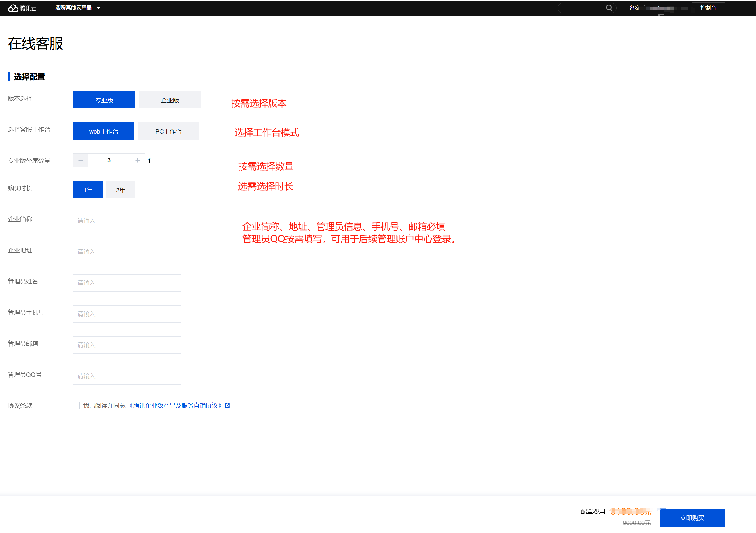Click the minus seat quantity button
Viewport: 756px width, 533px height.
[x=81, y=160]
